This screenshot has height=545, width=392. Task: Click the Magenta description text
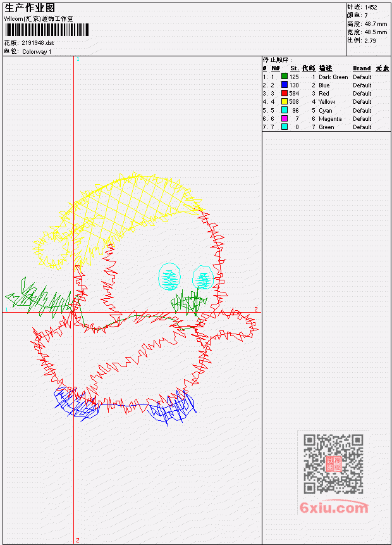pyautogui.click(x=330, y=119)
